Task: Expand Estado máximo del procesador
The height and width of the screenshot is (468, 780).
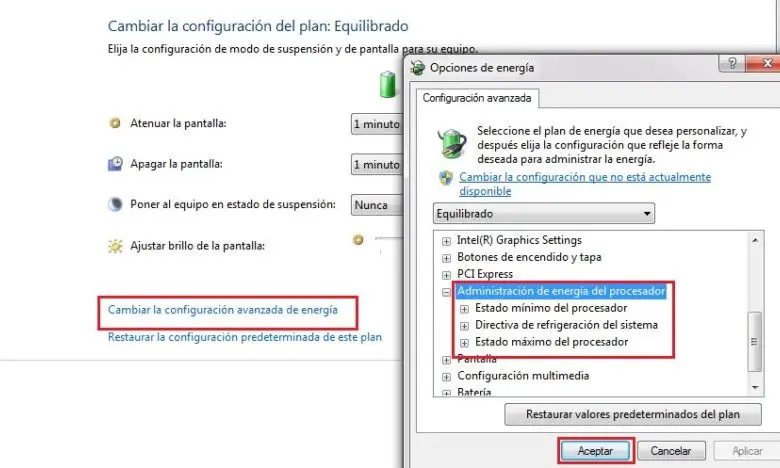Action: click(x=464, y=343)
